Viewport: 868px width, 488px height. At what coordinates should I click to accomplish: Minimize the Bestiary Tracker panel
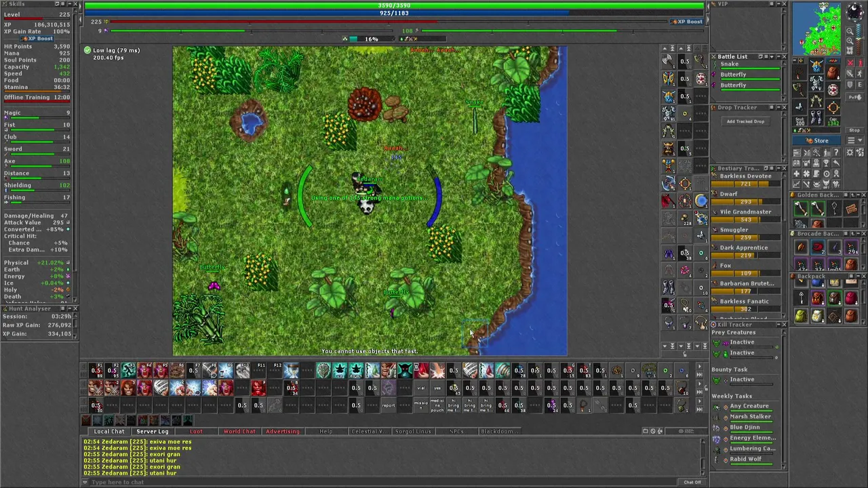[778, 168]
